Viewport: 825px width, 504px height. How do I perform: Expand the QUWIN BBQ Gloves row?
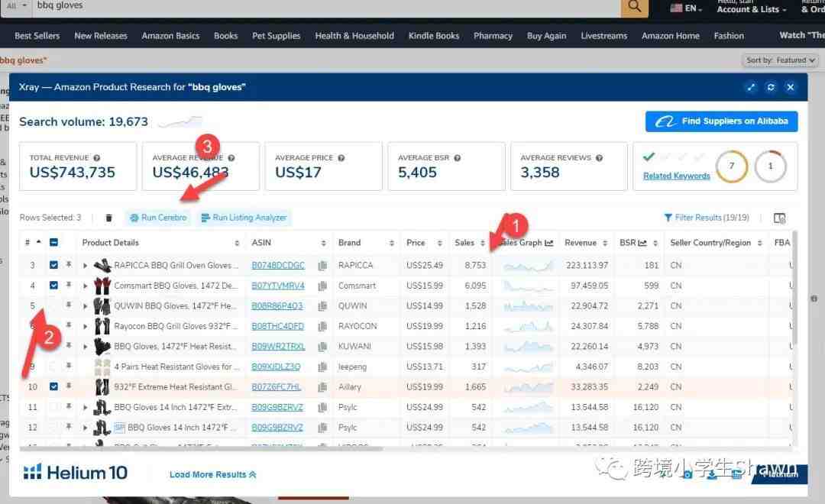[86, 306]
